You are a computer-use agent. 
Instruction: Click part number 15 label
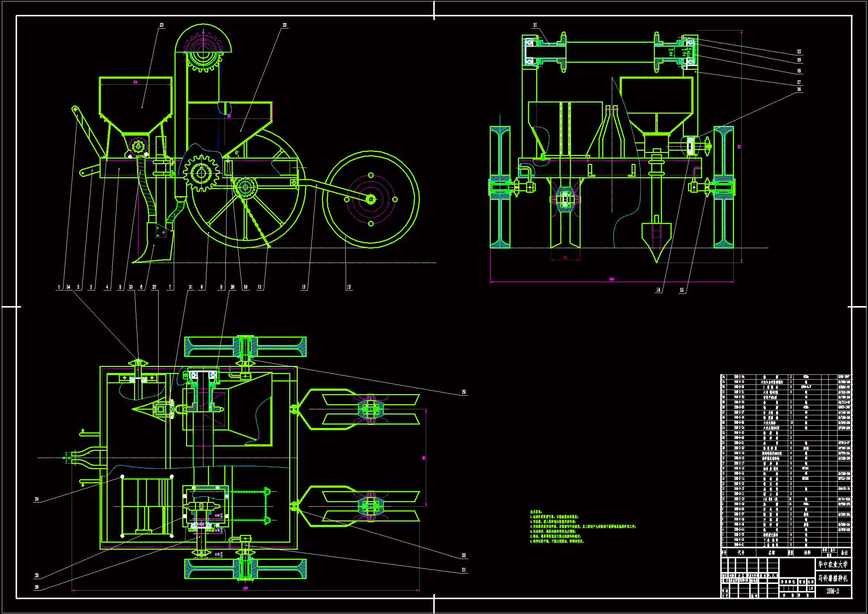(x=682, y=290)
